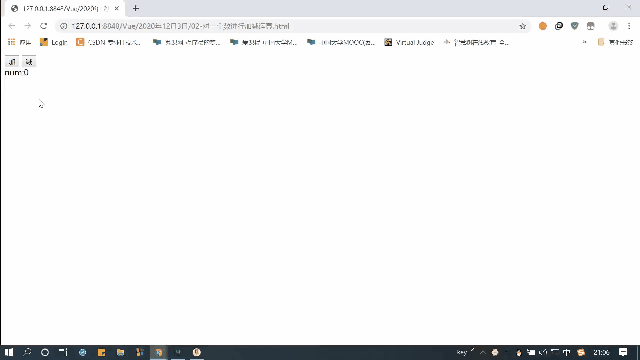The height and width of the screenshot is (360, 640).
Task: Toggle Chinese input method indicator
Action: (567, 352)
